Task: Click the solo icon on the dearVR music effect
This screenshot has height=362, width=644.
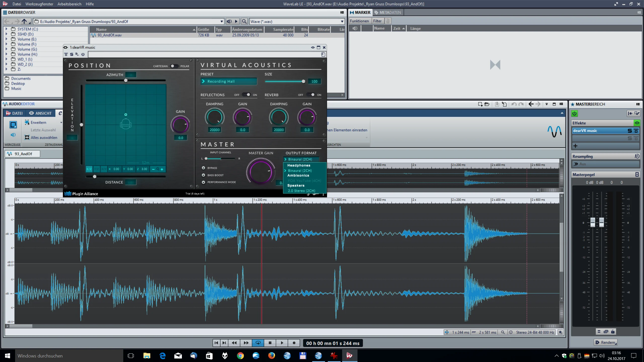Action: coord(630,131)
